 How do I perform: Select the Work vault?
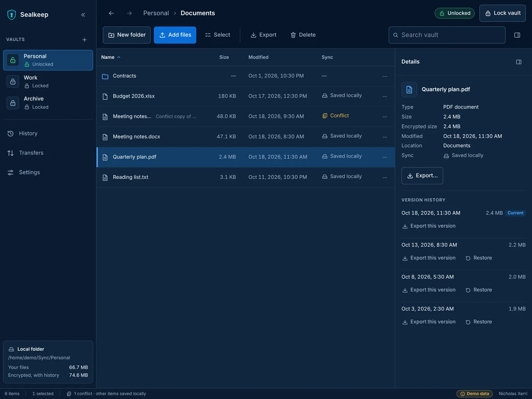(48, 81)
